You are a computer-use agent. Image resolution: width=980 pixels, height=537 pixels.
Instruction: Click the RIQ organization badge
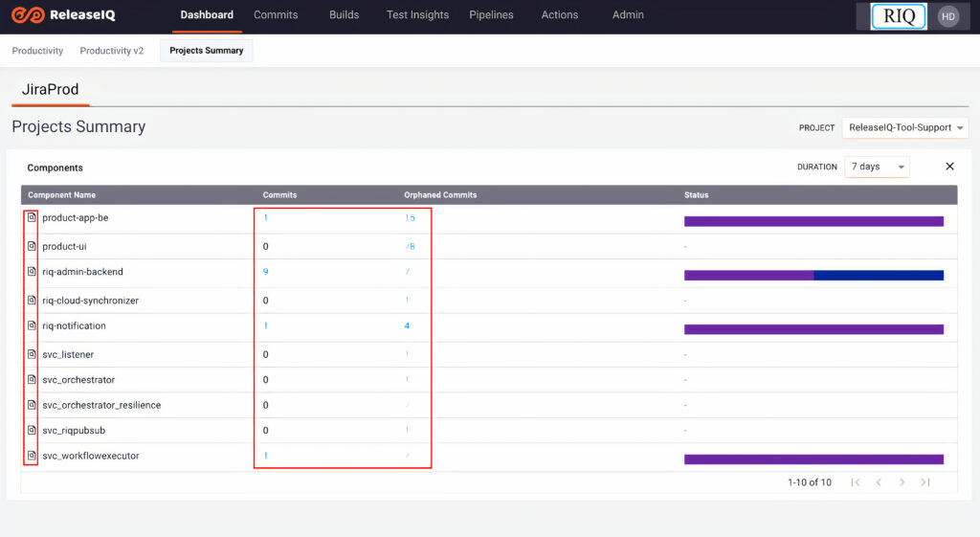pyautogui.click(x=899, y=16)
